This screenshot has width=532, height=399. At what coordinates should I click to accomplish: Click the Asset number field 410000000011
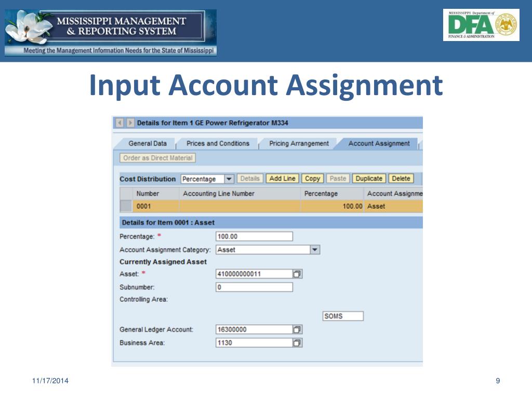click(x=254, y=274)
